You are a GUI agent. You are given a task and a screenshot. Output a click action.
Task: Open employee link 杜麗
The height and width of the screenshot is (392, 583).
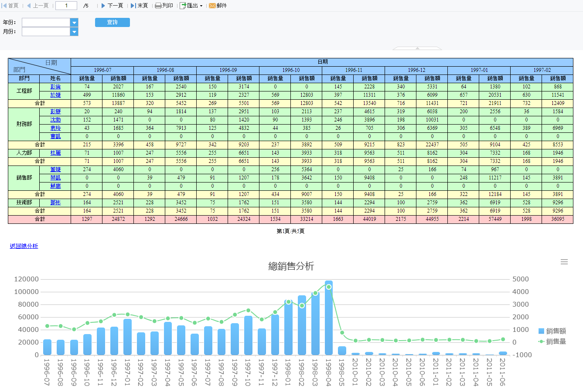55,153
